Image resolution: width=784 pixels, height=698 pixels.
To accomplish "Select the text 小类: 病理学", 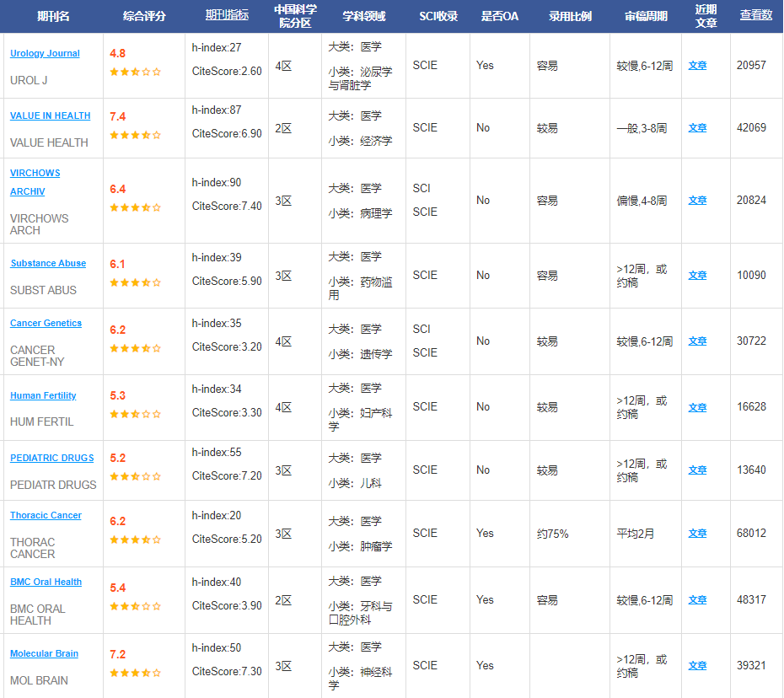I will tap(360, 213).
